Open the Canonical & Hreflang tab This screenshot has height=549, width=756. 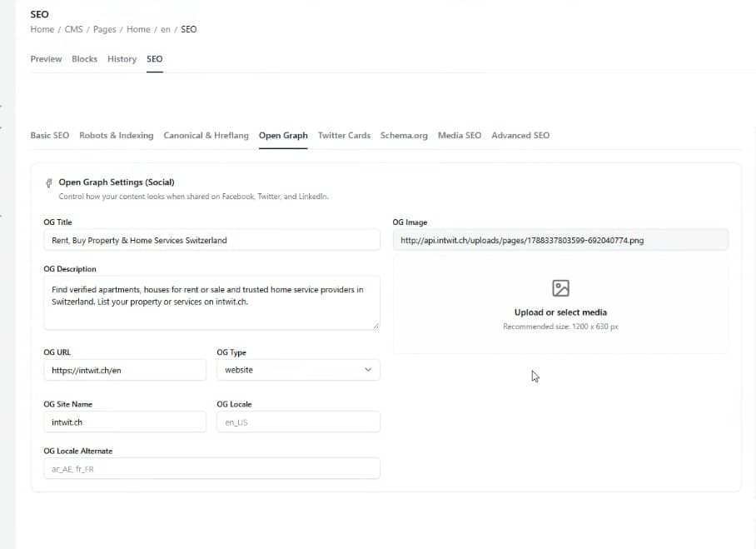coord(206,136)
